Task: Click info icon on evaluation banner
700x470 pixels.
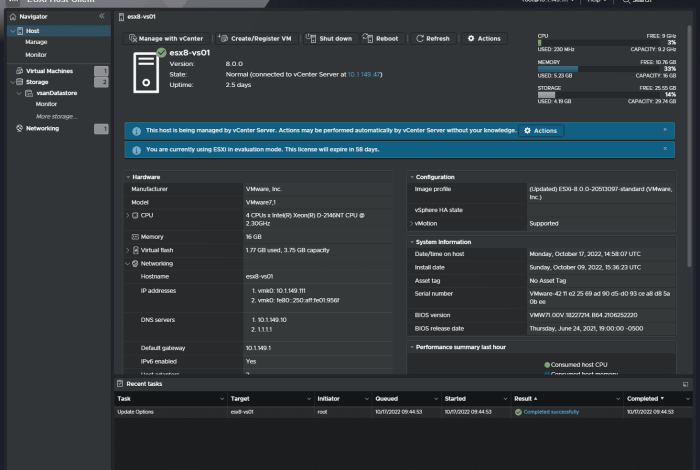Action: [x=137, y=150]
